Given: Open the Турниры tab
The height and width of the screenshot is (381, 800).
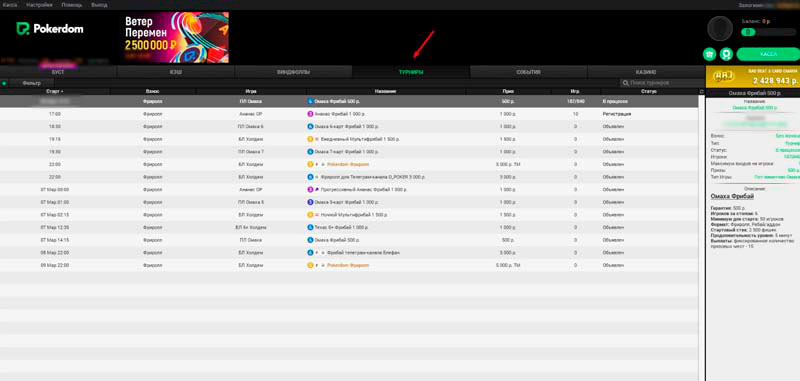Looking at the screenshot, I should click(x=411, y=72).
